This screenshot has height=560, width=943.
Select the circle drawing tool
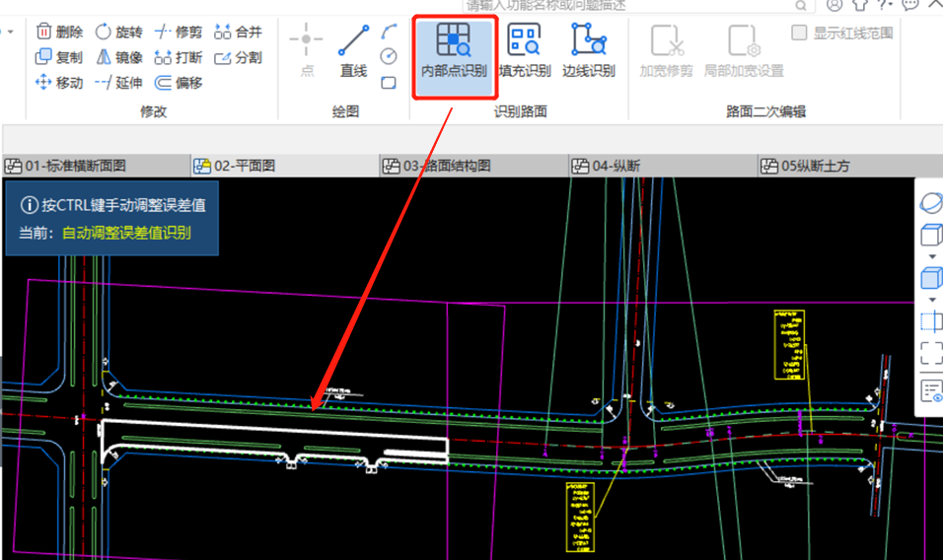pyautogui.click(x=389, y=56)
